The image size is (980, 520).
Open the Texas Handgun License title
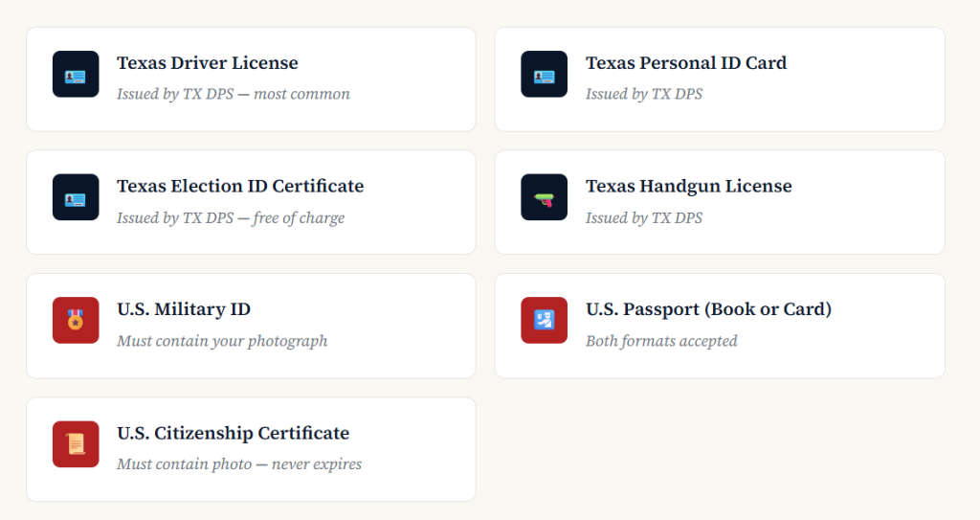689,186
